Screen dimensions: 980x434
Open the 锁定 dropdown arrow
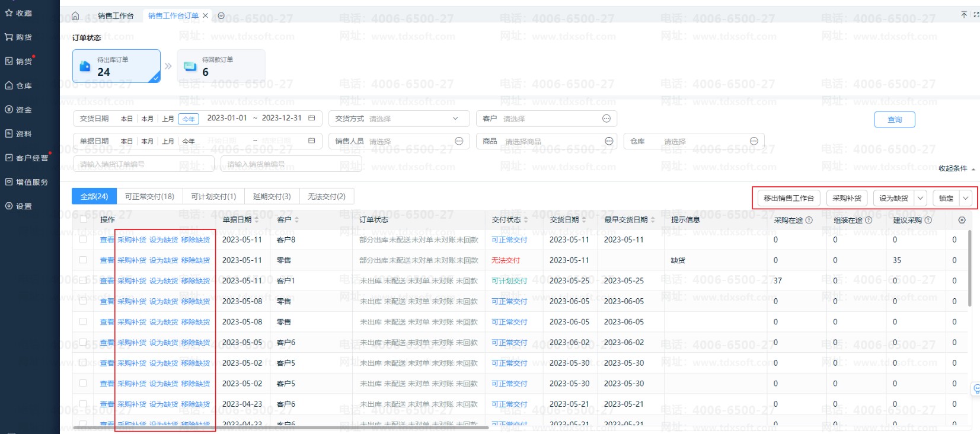point(966,198)
